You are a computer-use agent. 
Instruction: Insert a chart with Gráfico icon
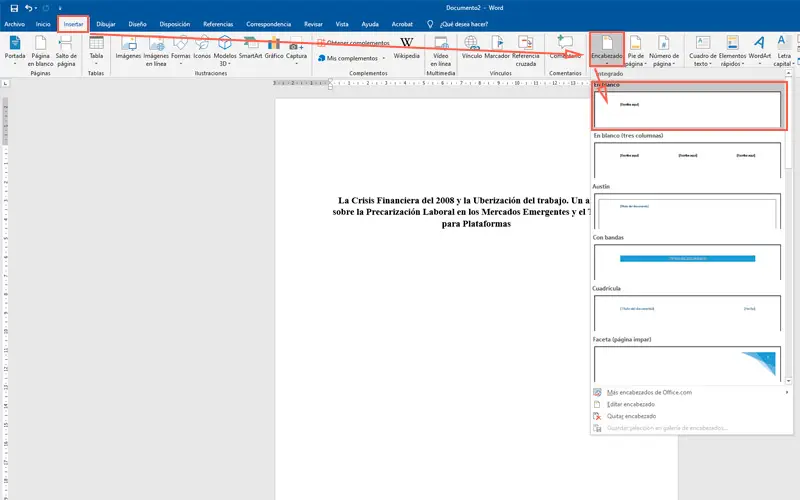(274, 46)
